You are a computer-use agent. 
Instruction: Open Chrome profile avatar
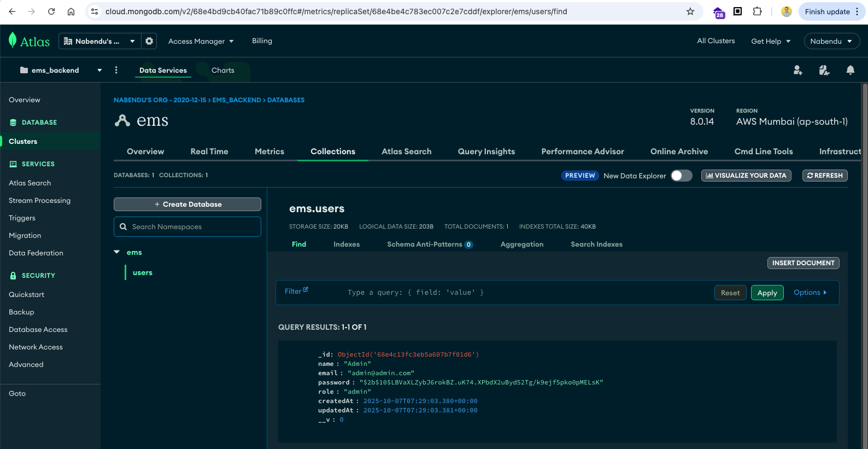(x=787, y=11)
